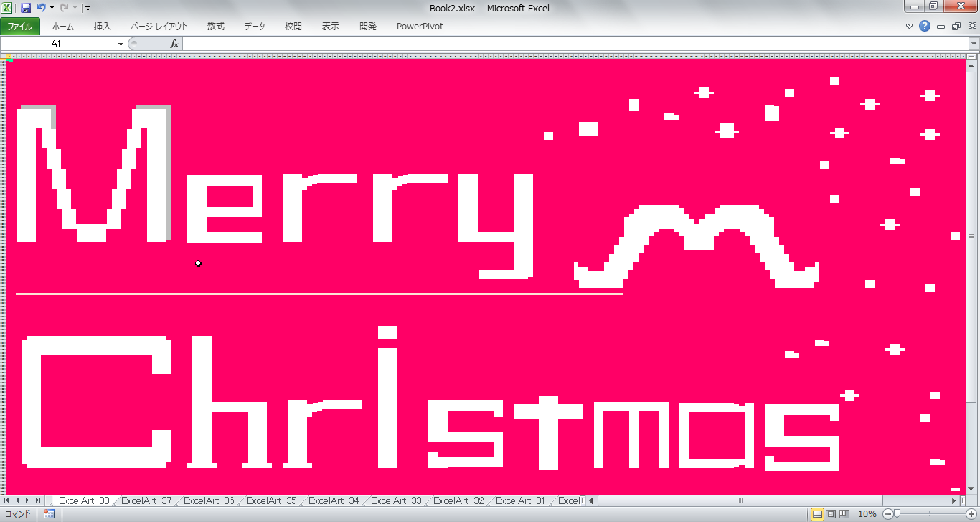Select the ExcelArt-35 sheet tab
The width and height of the screenshot is (980, 522).
pyautogui.click(x=271, y=500)
